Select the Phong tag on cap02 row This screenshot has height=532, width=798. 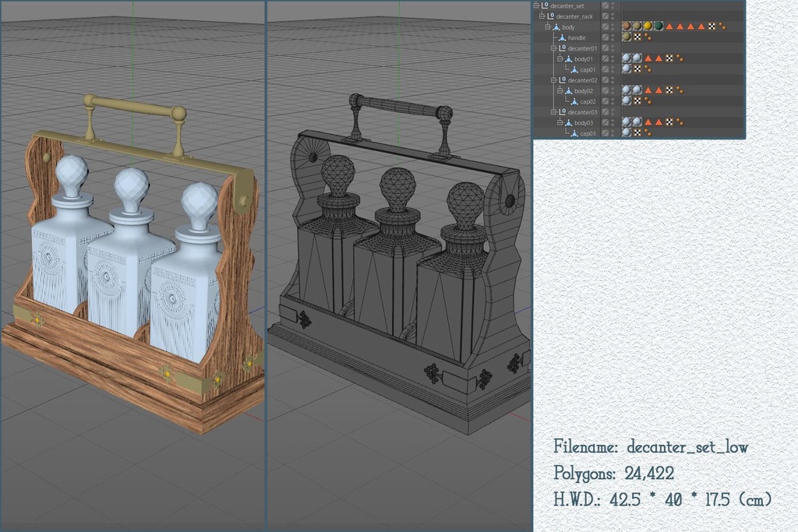648,100
